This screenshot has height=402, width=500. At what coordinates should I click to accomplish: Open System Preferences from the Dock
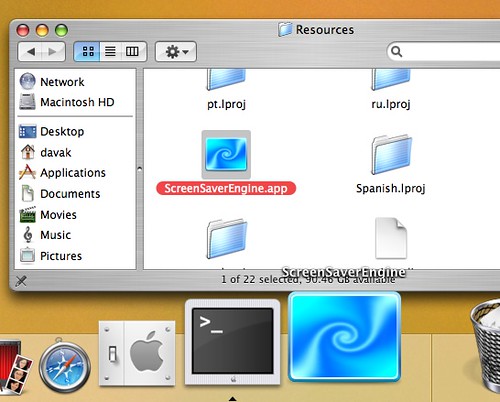coord(137,354)
